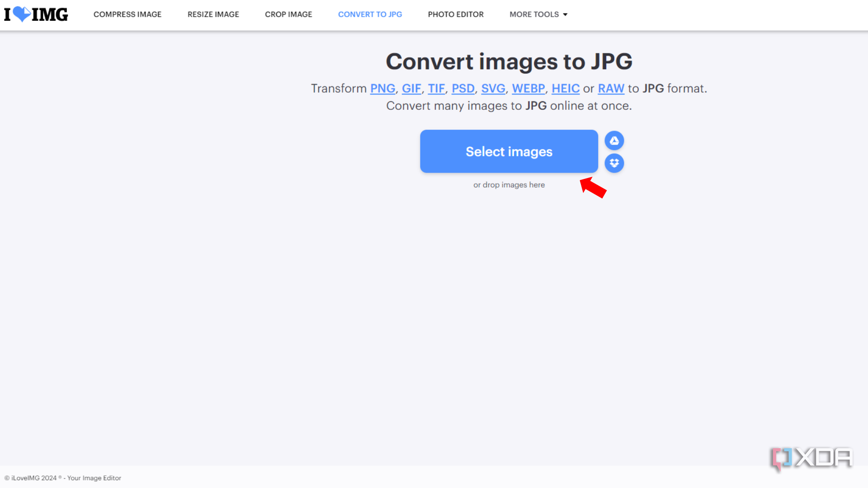Click the More Tools dropdown arrow
Viewport: 868px width, 488px height.
click(x=565, y=15)
